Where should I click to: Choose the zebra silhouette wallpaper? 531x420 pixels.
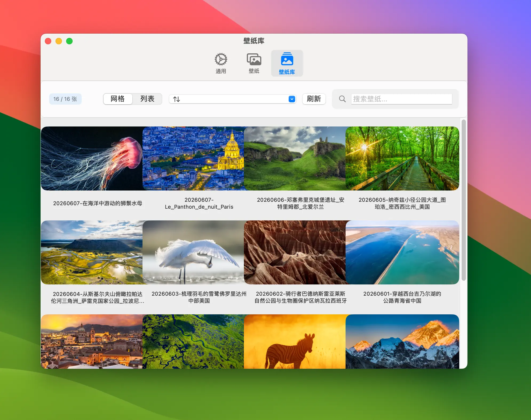pyautogui.click(x=295, y=342)
